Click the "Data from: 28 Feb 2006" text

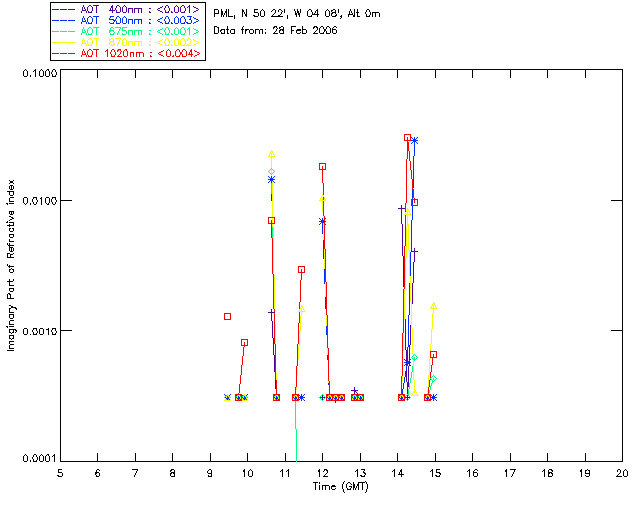click(x=276, y=31)
